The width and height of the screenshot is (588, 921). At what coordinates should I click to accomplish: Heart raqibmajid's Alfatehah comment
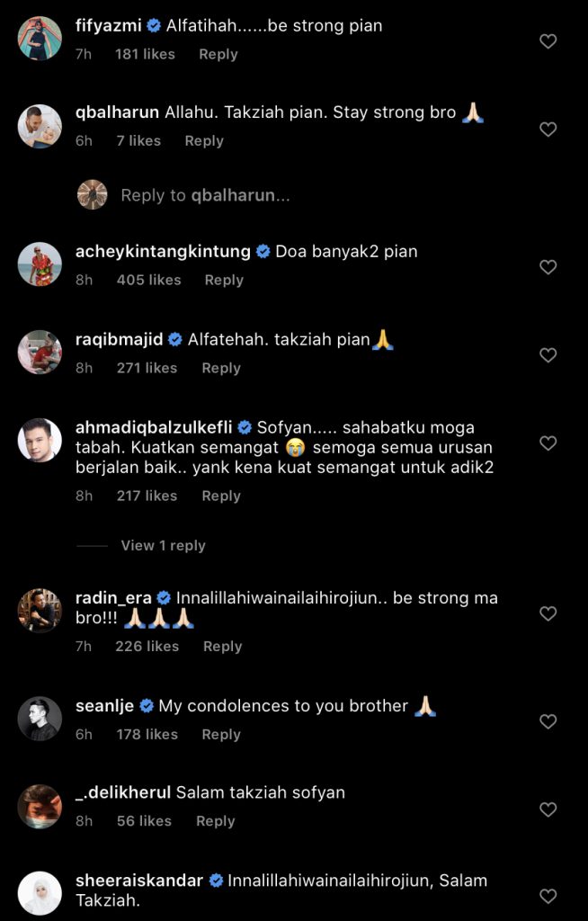pos(548,355)
